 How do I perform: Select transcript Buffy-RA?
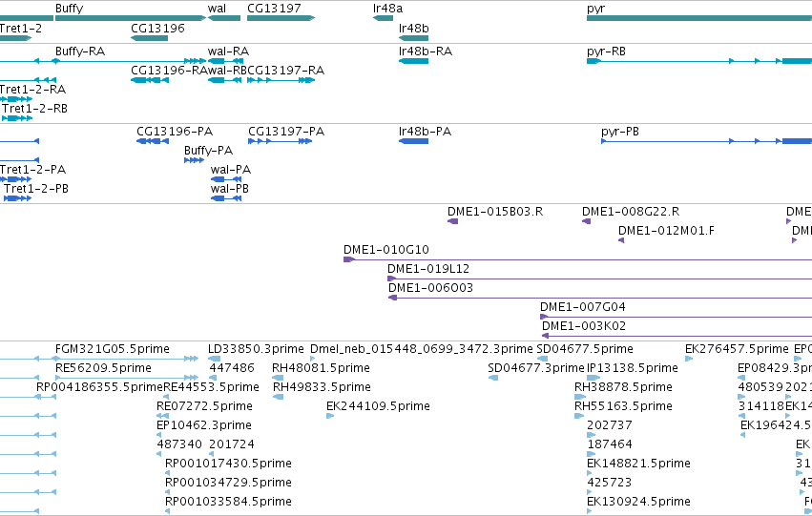pyautogui.click(x=131, y=61)
